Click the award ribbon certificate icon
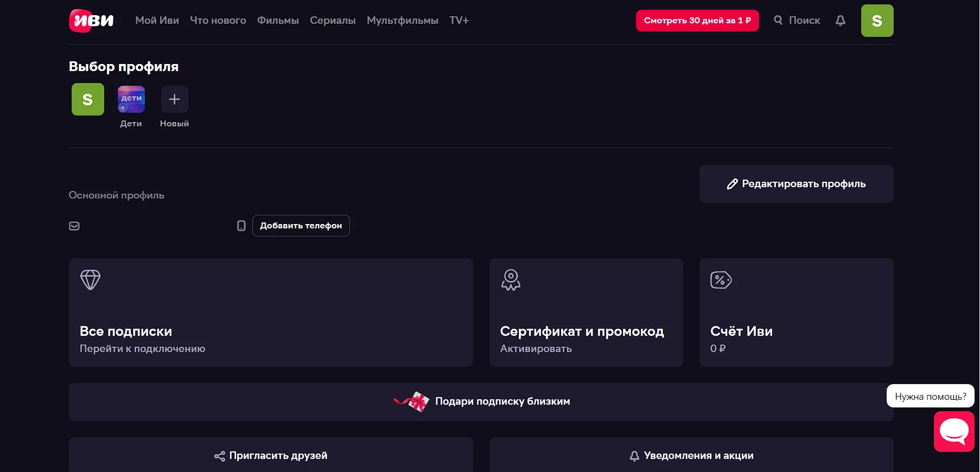980x472 pixels. pyautogui.click(x=511, y=280)
